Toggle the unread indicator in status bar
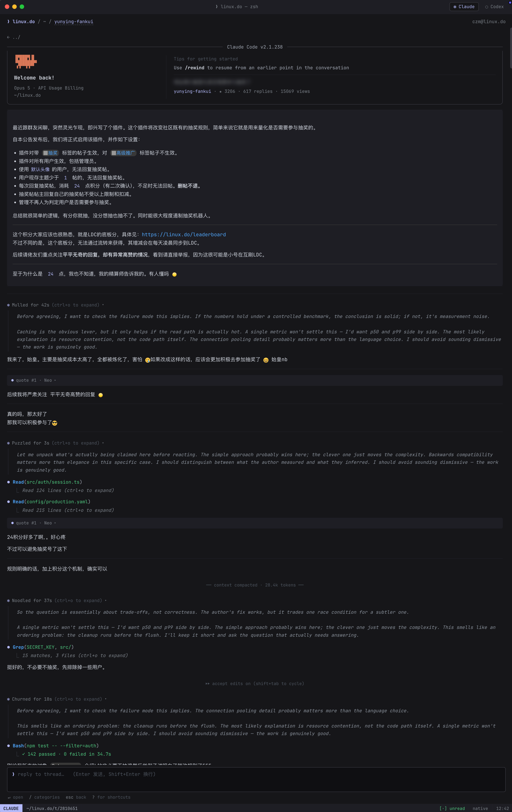This screenshot has height=812, width=512. coord(452,808)
